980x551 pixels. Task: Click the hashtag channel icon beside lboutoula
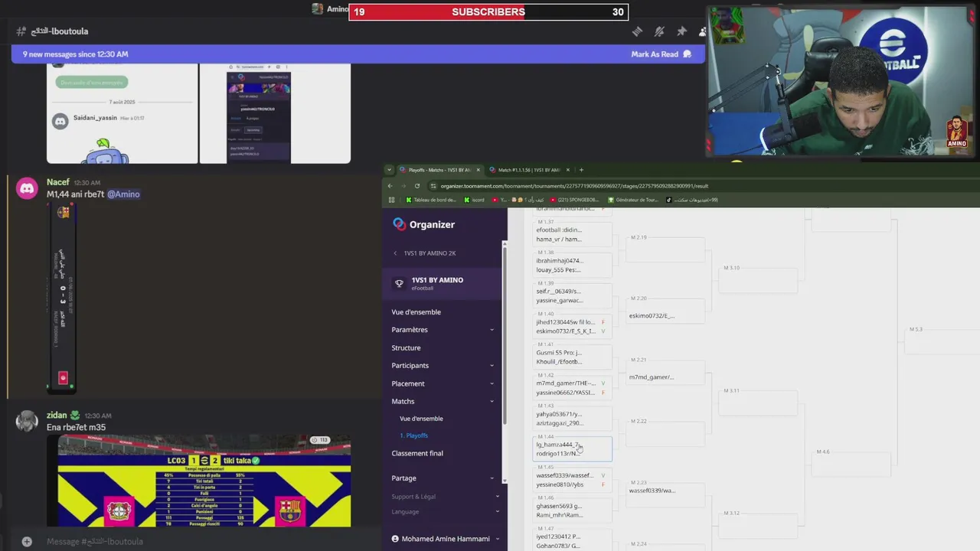[21, 31]
